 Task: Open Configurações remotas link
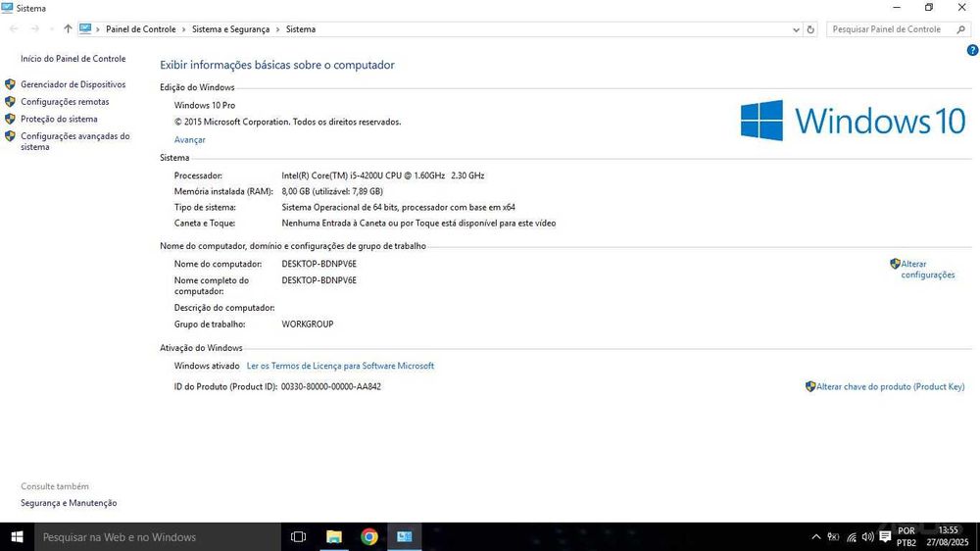pyautogui.click(x=65, y=101)
